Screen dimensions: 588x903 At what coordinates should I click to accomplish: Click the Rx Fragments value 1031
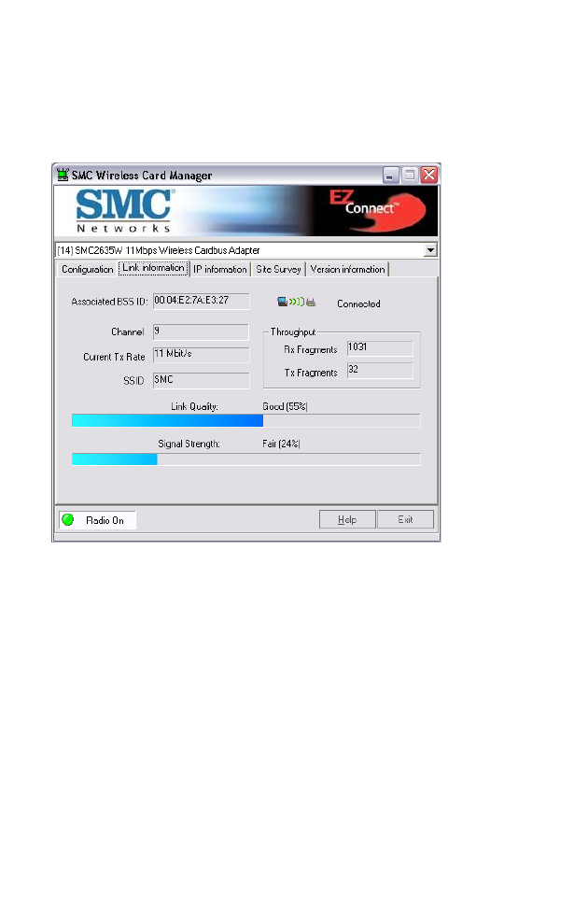380,347
